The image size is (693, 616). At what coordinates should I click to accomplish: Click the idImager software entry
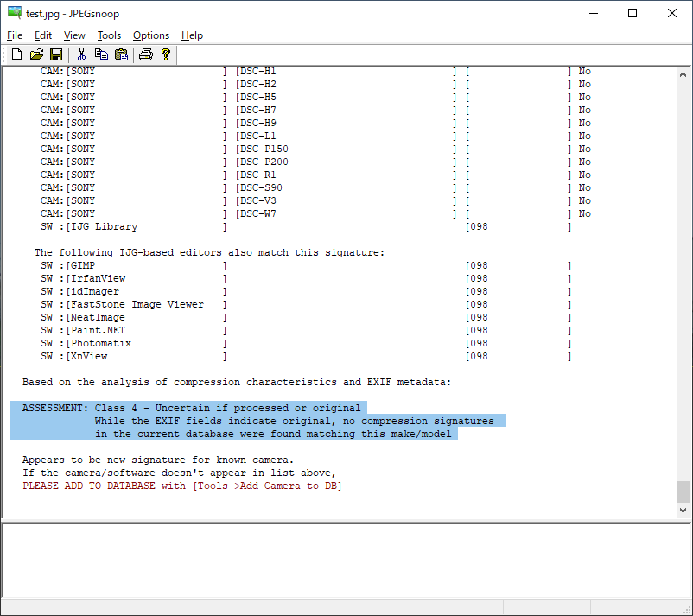click(306, 292)
